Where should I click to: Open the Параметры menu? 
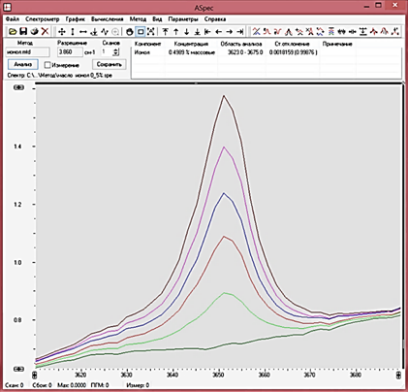pyautogui.click(x=183, y=19)
